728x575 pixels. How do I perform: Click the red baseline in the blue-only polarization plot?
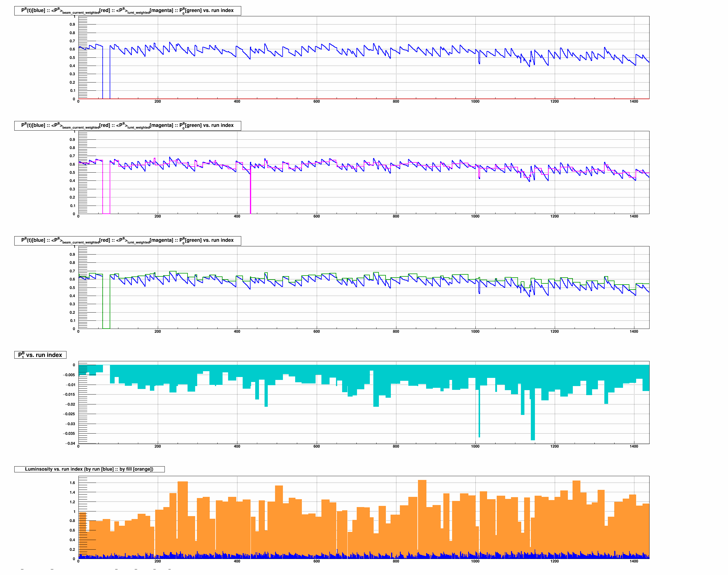pos(364,99)
